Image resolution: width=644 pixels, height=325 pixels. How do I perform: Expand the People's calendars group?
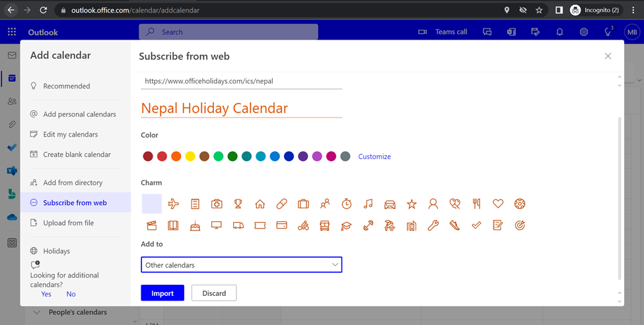(36, 312)
